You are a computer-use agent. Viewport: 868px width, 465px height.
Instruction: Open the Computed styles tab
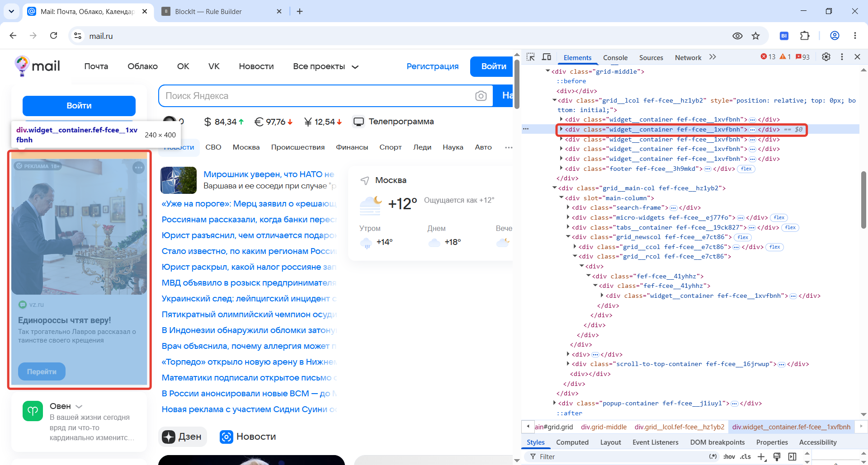click(x=572, y=442)
